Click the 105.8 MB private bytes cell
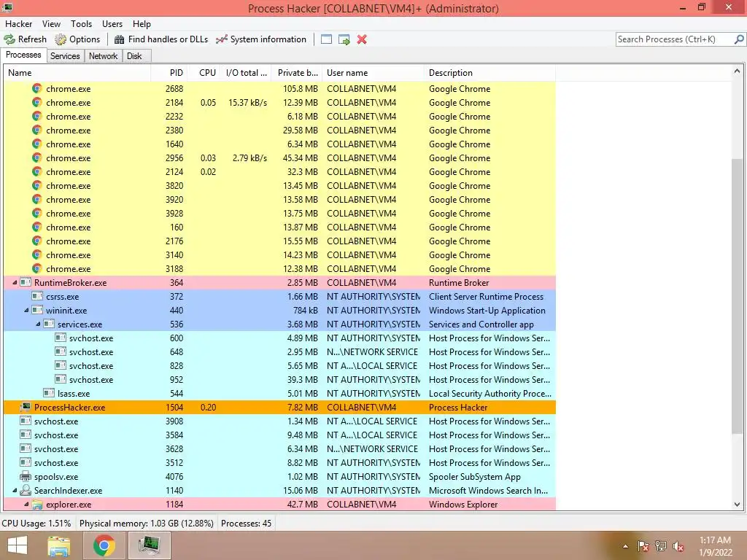The image size is (747, 560). [300, 88]
